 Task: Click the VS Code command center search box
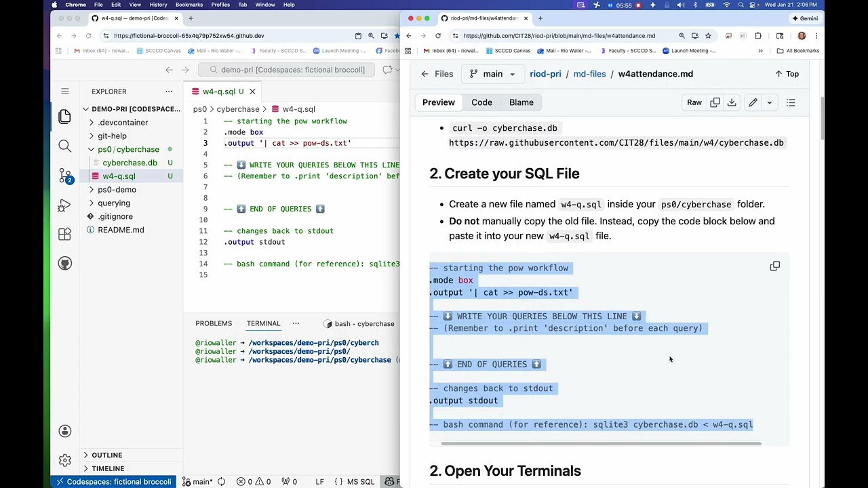[286, 70]
